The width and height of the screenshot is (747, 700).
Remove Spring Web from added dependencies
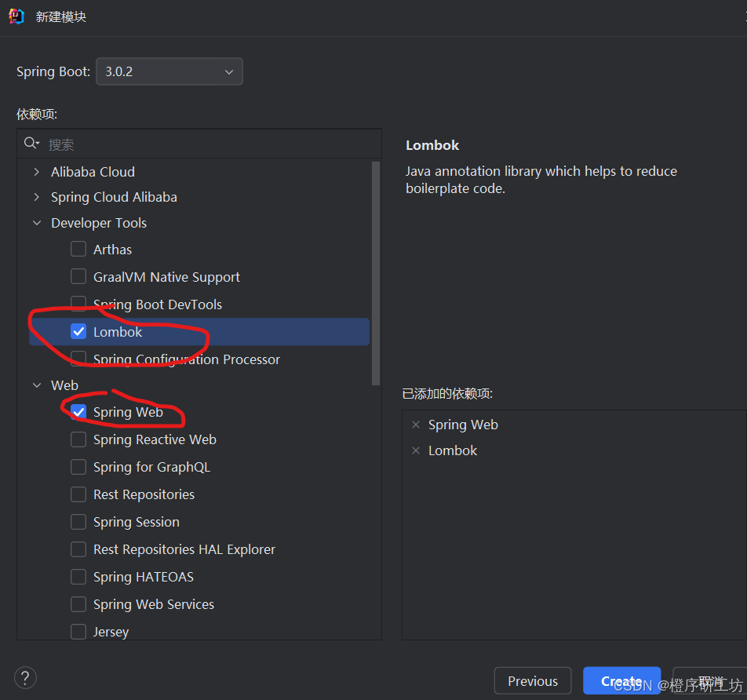click(416, 425)
